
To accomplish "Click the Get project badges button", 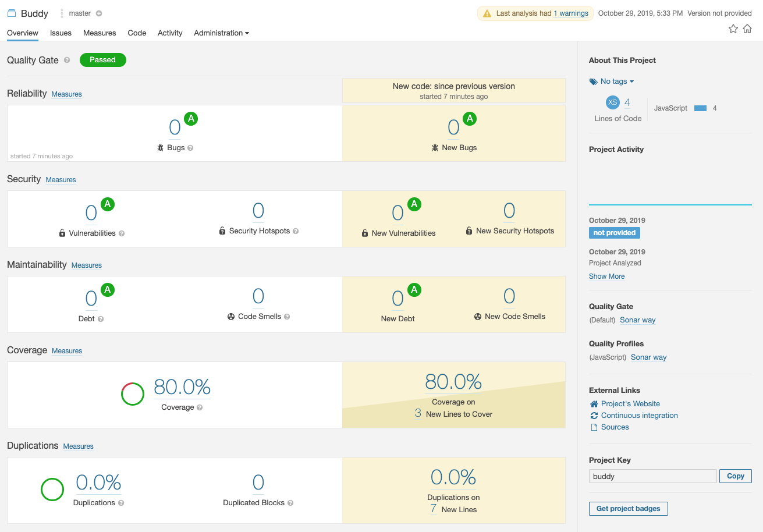I will coord(628,508).
